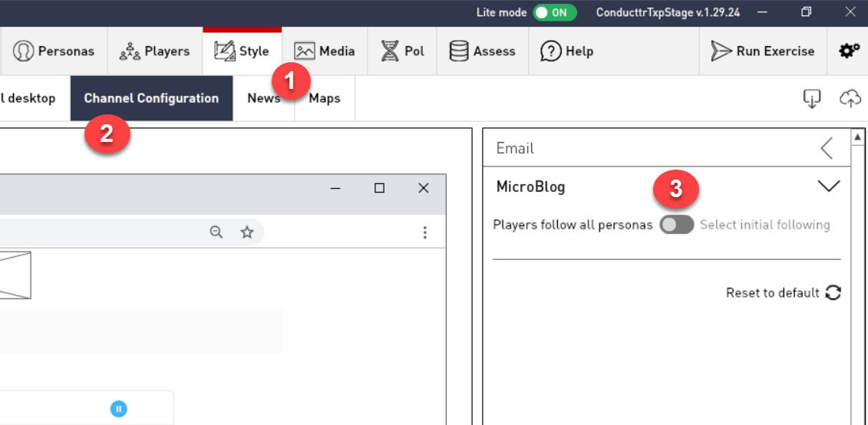Click the blue pause button icon
This screenshot has height=425, width=868.
(x=118, y=409)
